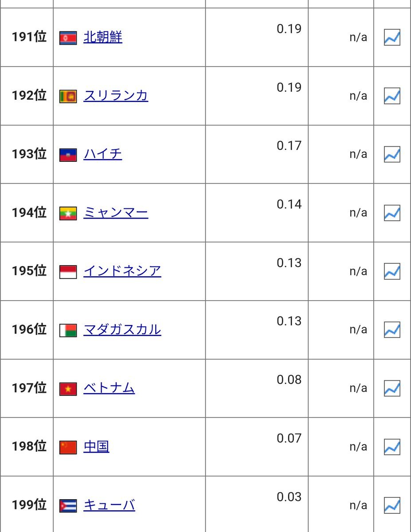The height and width of the screenshot is (532, 411).
Task: Click the 中国 link
Action: click(x=96, y=447)
